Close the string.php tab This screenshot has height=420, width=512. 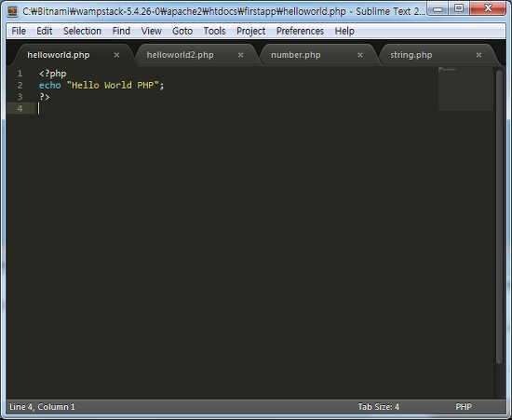pos(478,55)
